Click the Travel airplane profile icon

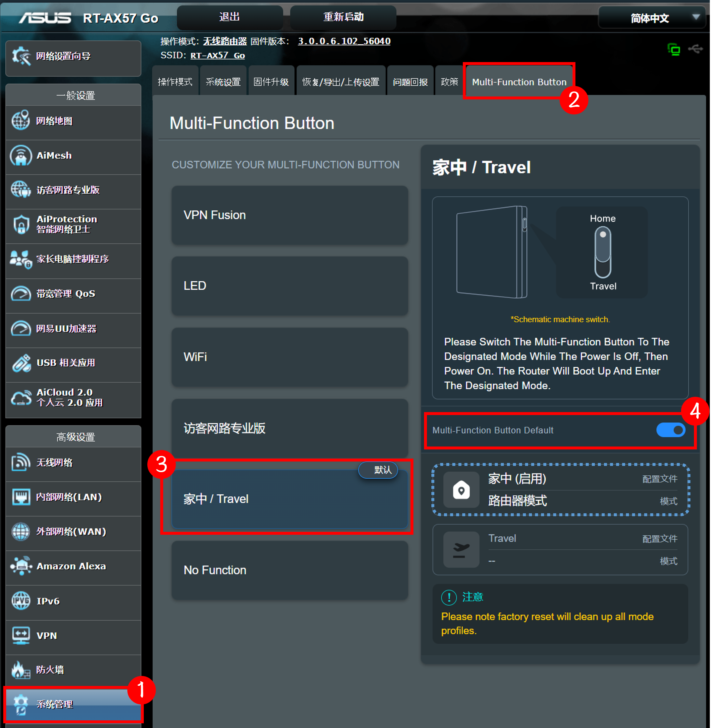pos(461,550)
